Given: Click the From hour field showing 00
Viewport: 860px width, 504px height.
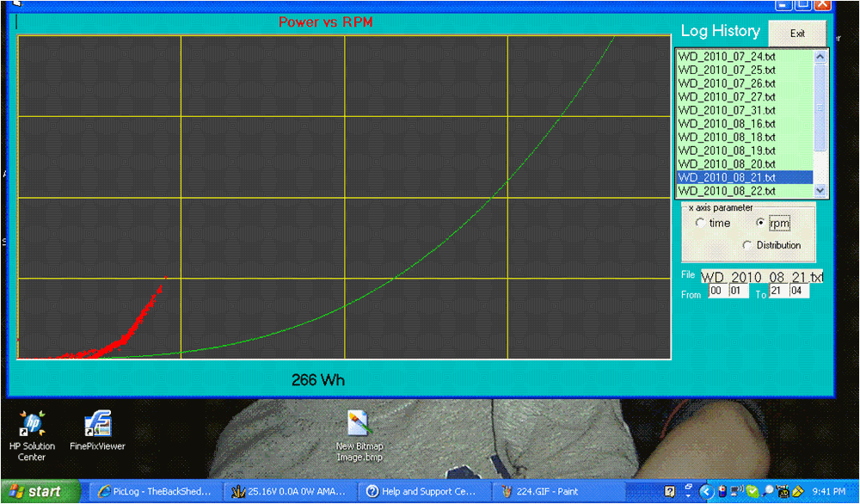Looking at the screenshot, I should pos(716,292).
